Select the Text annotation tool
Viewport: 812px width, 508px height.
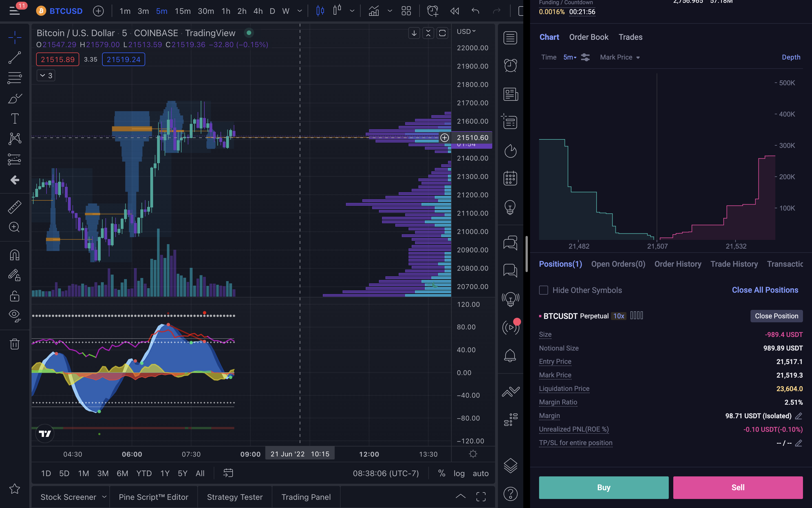point(15,119)
